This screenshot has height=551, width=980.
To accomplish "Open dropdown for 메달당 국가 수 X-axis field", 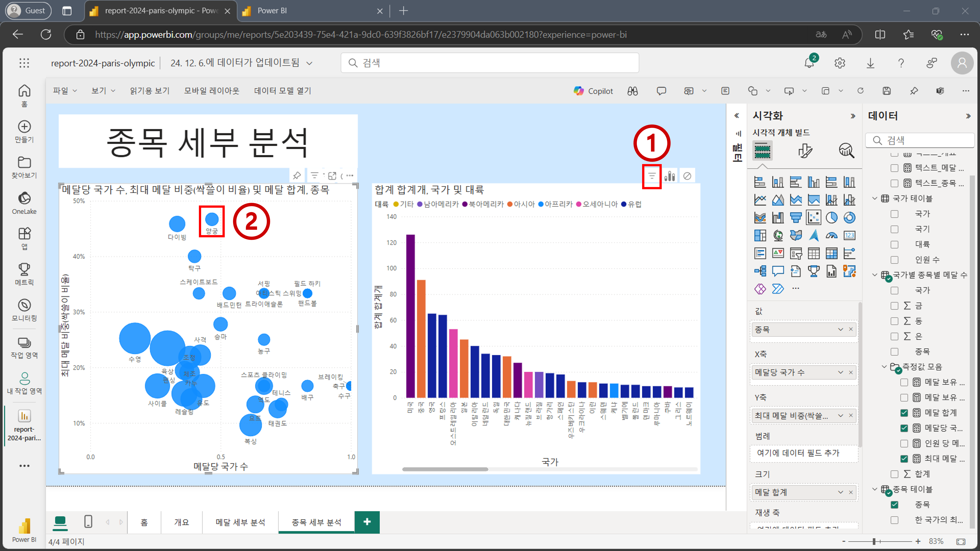I will click(840, 372).
